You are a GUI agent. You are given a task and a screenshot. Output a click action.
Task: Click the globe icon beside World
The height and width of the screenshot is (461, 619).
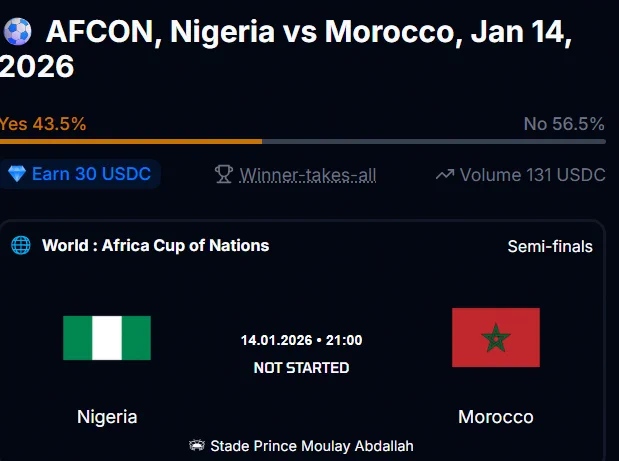point(21,245)
